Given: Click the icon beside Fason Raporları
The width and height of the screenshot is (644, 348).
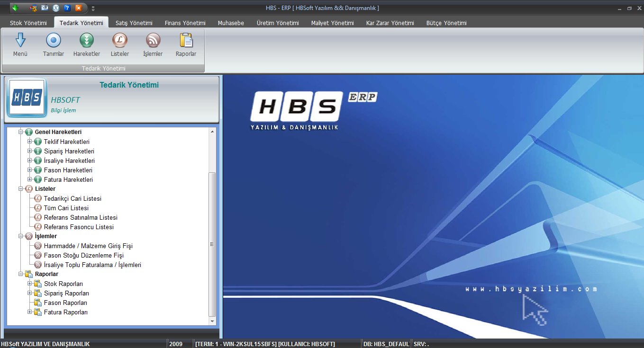Looking at the screenshot, I should [38, 303].
